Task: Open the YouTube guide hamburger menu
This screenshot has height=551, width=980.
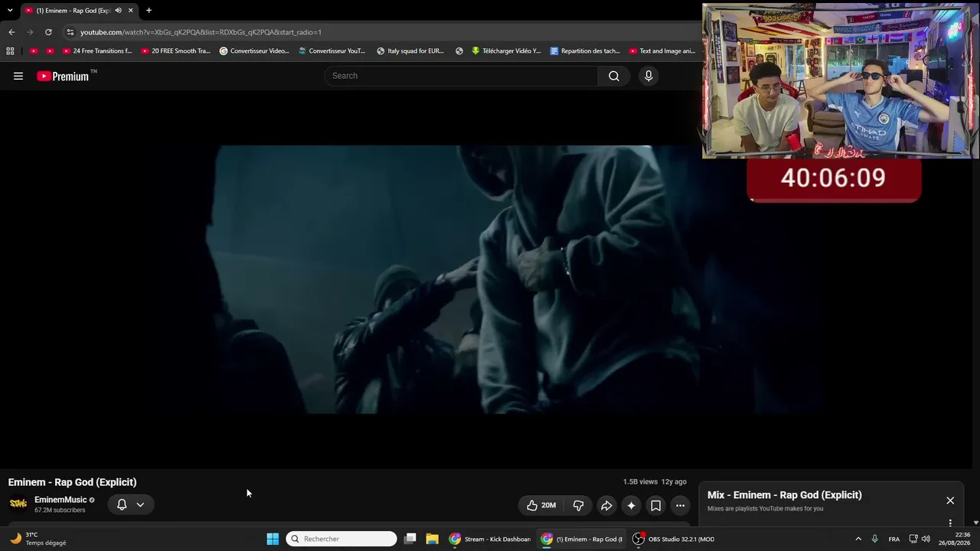Action: pyautogui.click(x=18, y=76)
